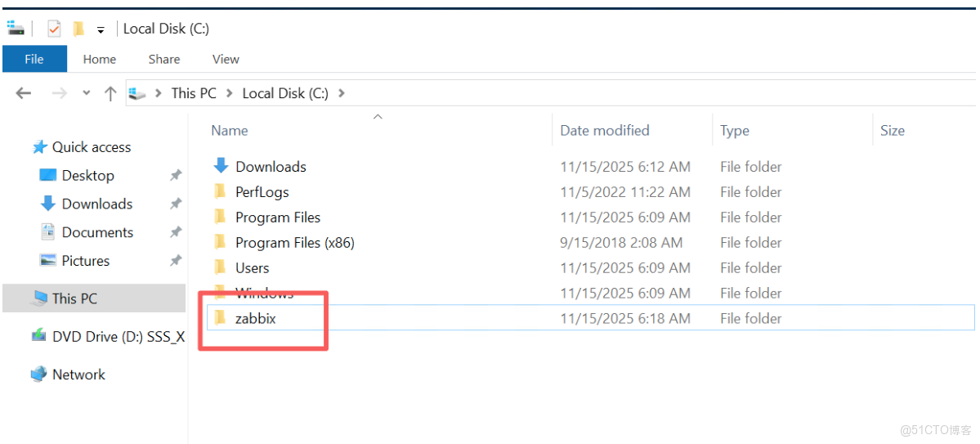
Task: Open Desktop in the navigation pane
Action: [87, 176]
